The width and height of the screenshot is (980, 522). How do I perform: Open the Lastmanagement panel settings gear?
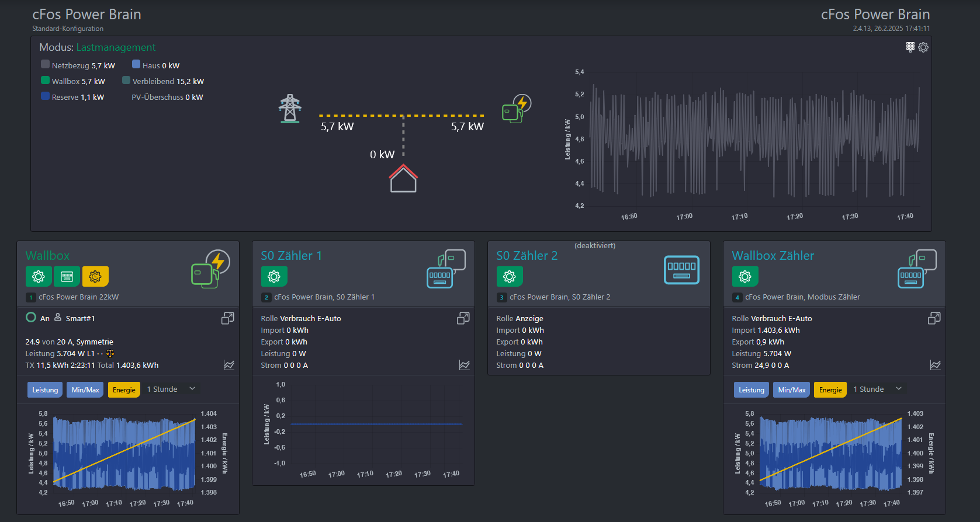pyautogui.click(x=923, y=47)
